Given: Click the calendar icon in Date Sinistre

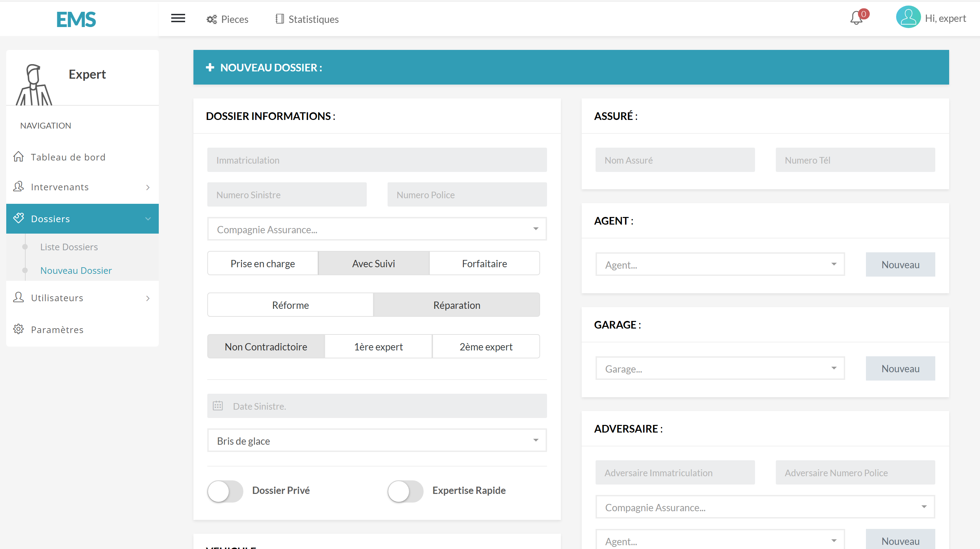Looking at the screenshot, I should tap(218, 406).
